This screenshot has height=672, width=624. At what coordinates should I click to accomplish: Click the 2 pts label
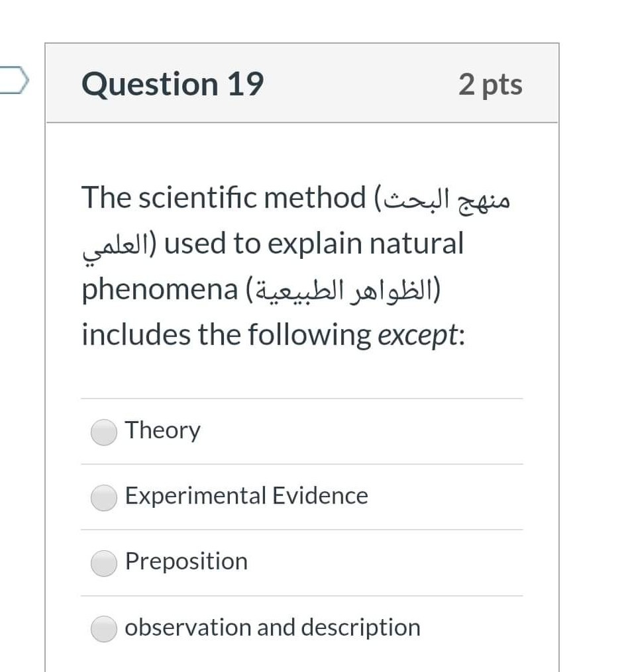[x=490, y=83]
